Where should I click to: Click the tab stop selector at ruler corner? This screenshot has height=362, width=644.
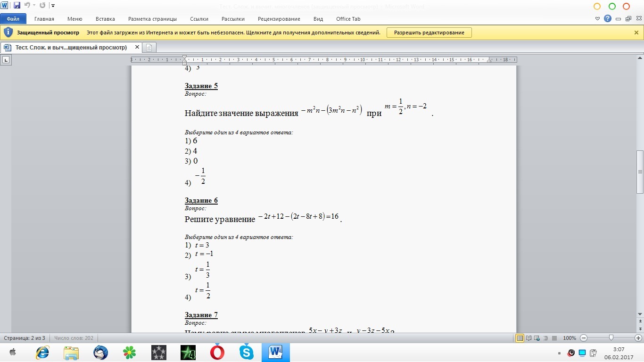point(6,60)
